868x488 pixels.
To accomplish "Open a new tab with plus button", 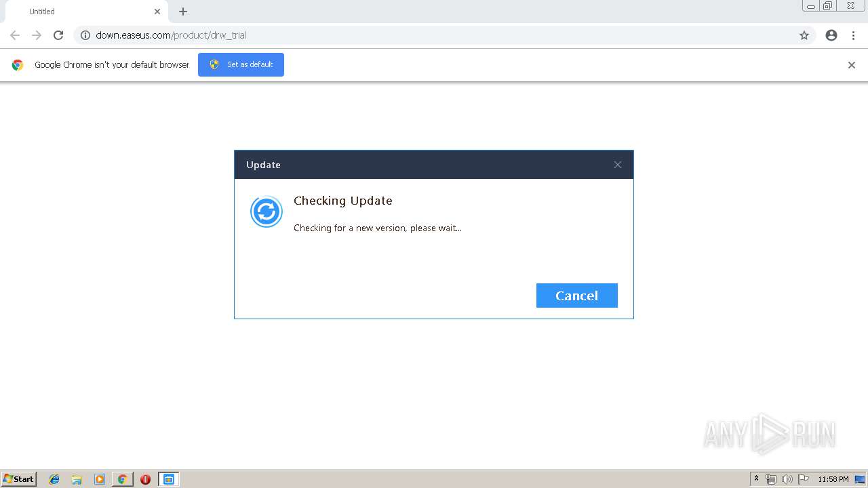I will point(183,12).
